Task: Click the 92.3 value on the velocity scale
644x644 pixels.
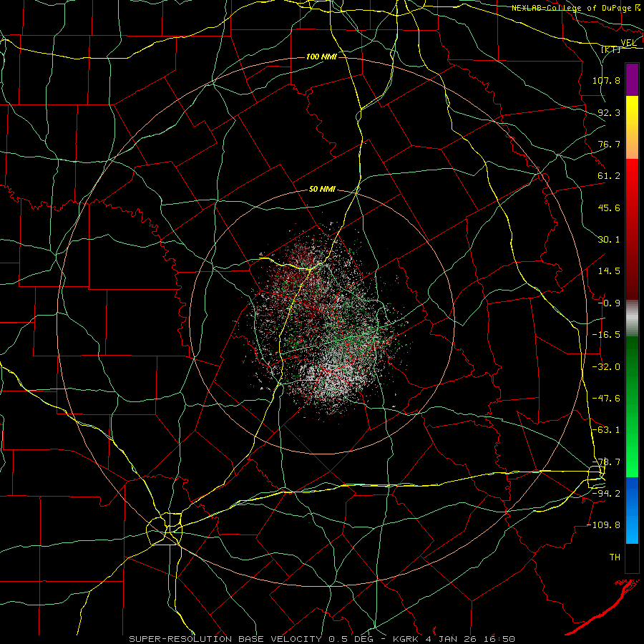Action: point(609,112)
